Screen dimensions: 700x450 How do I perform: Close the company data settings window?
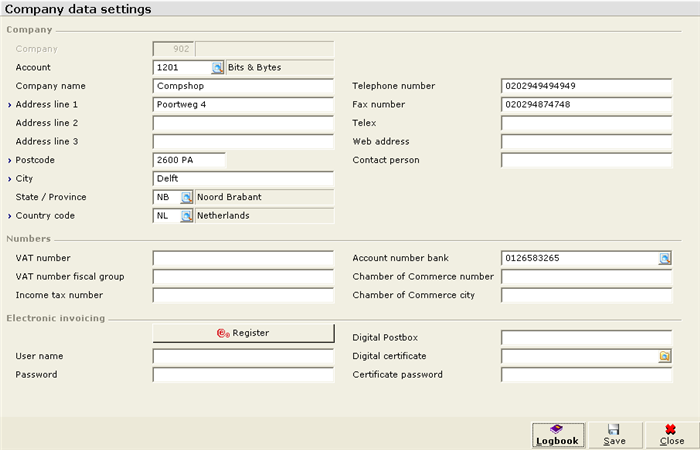672,436
